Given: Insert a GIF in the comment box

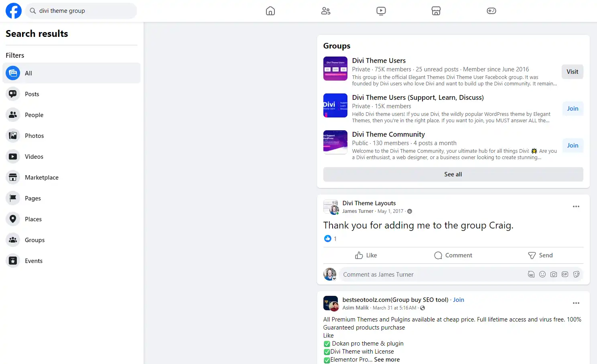Looking at the screenshot, I should 565,275.
